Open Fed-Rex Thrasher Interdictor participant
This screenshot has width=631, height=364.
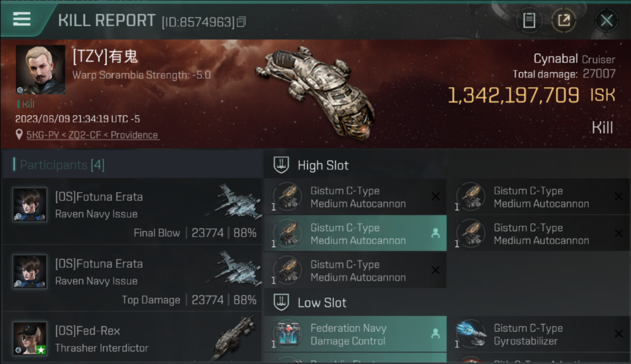pyautogui.click(x=132, y=338)
